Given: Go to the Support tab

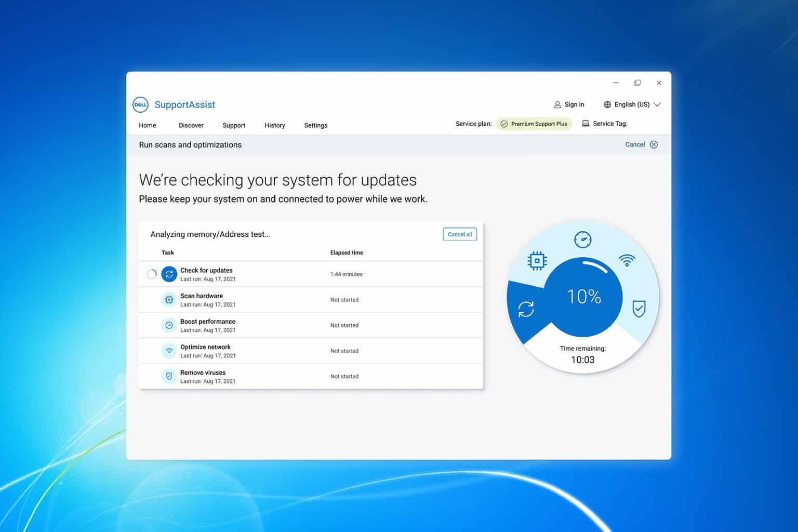Looking at the screenshot, I should pyautogui.click(x=234, y=125).
